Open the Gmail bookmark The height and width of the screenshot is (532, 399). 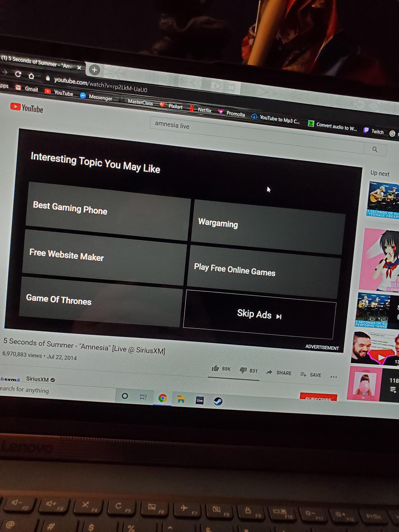coord(27,89)
